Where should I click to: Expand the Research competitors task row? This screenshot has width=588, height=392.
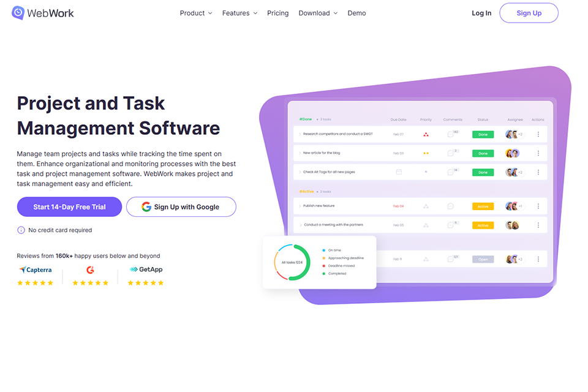pyautogui.click(x=300, y=134)
